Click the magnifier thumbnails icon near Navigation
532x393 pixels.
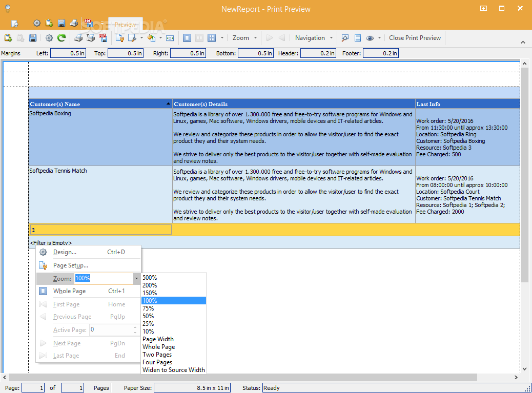345,38
